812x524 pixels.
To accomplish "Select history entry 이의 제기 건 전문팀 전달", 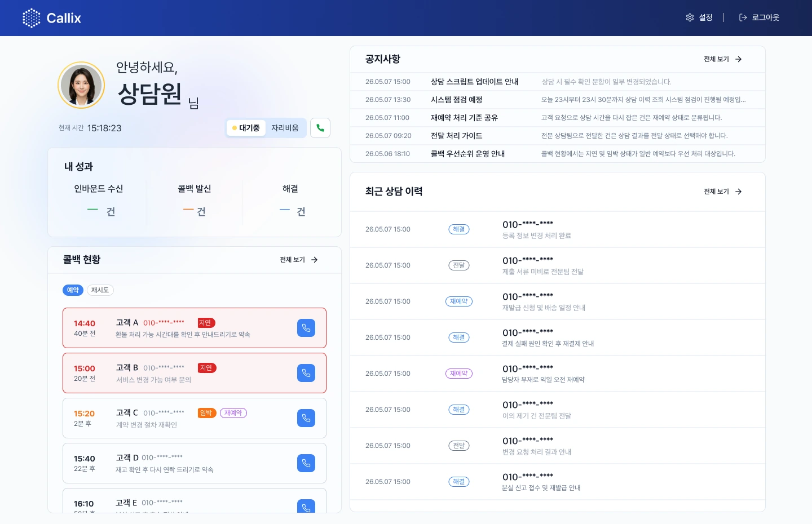I will point(558,410).
